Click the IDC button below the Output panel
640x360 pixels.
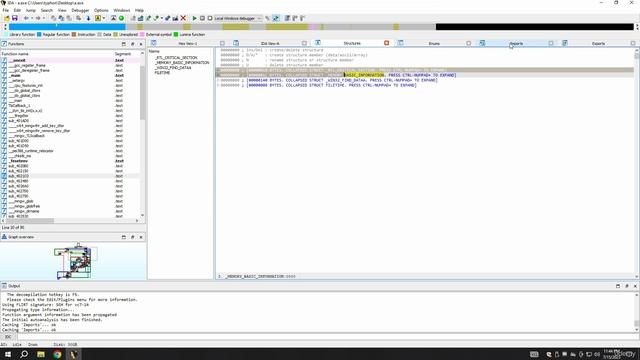coord(8,337)
